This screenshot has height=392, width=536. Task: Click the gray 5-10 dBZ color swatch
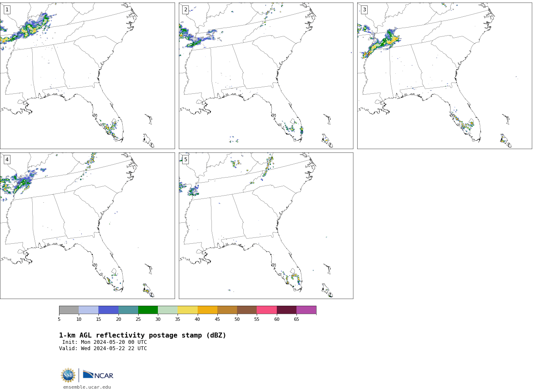click(69, 310)
